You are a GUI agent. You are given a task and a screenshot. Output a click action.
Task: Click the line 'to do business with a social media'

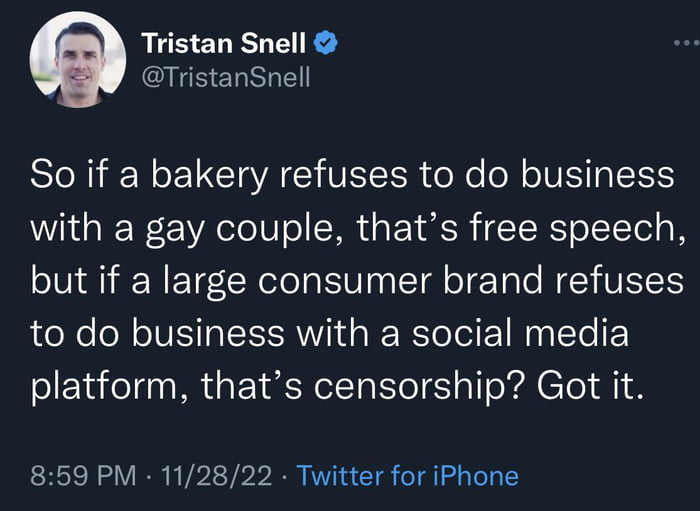pyautogui.click(x=329, y=333)
